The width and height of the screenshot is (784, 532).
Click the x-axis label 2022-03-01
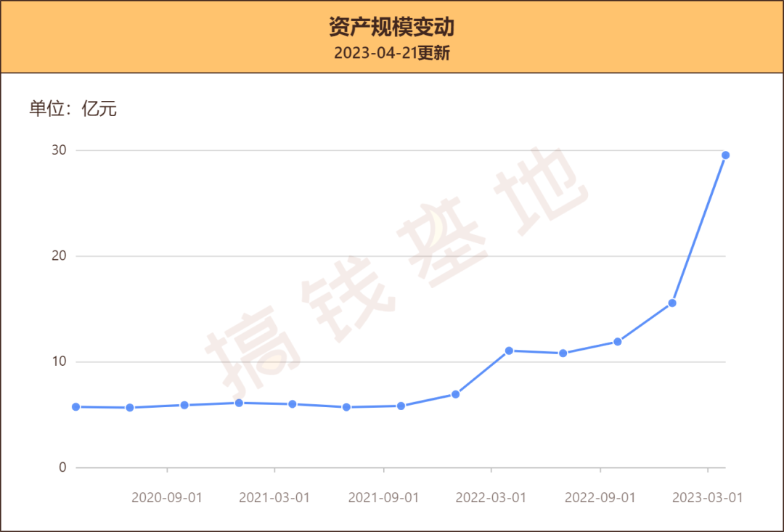point(491,498)
